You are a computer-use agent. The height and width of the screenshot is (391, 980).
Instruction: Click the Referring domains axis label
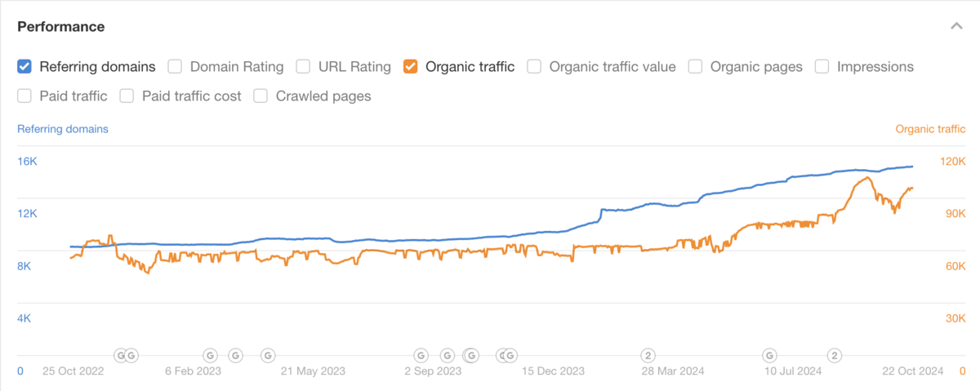pyautogui.click(x=63, y=129)
